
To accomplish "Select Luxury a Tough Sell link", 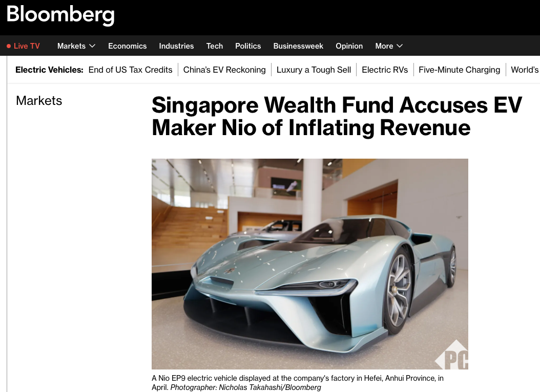I will tap(314, 70).
